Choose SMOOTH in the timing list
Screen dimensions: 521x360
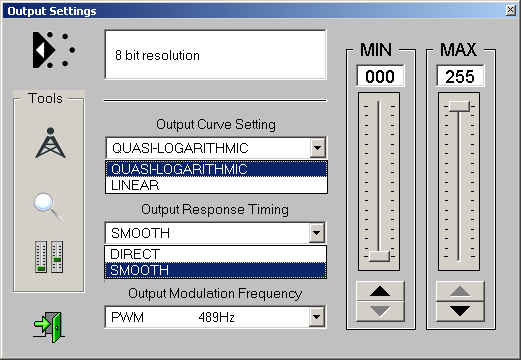(x=215, y=270)
